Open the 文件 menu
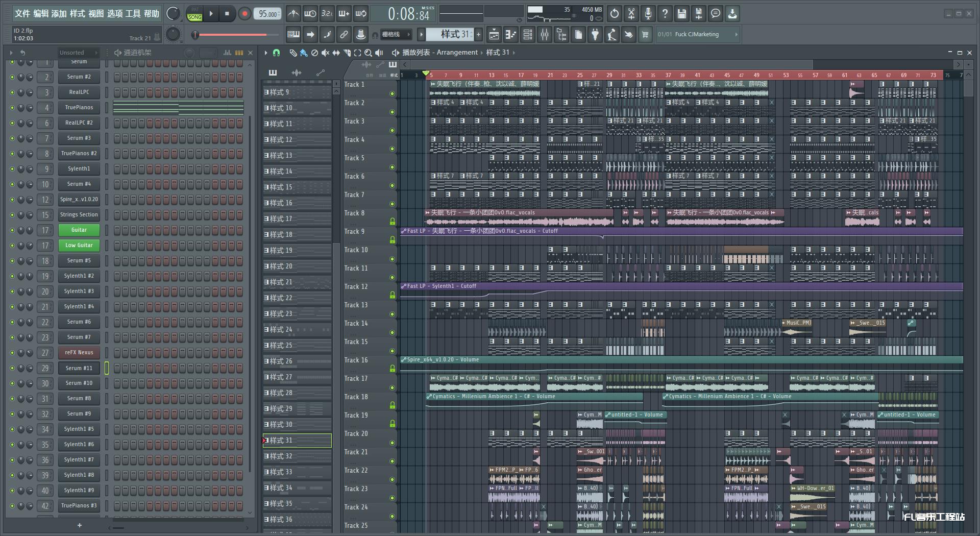The height and width of the screenshot is (536, 980). [x=22, y=14]
